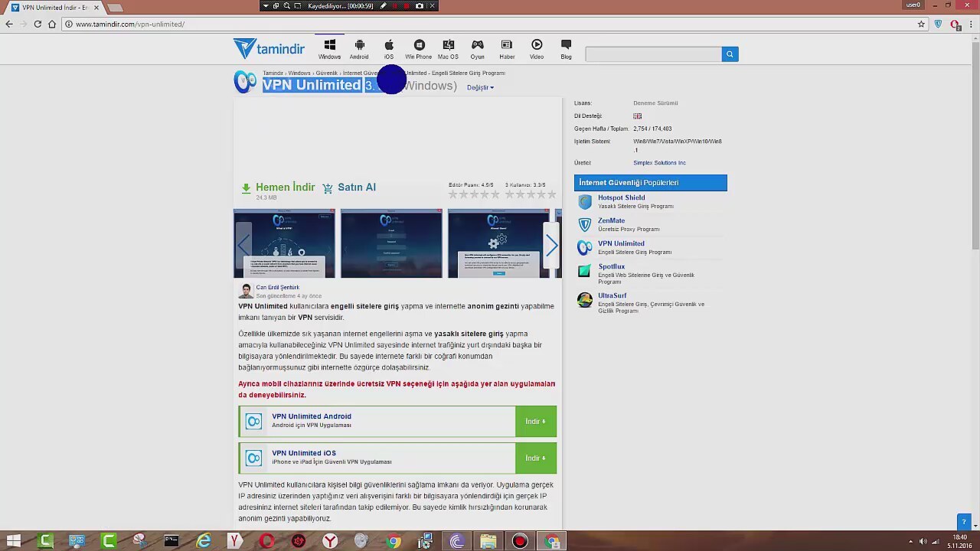
Task: Open the VPN Unlimited iOS link
Action: coord(304,453)
